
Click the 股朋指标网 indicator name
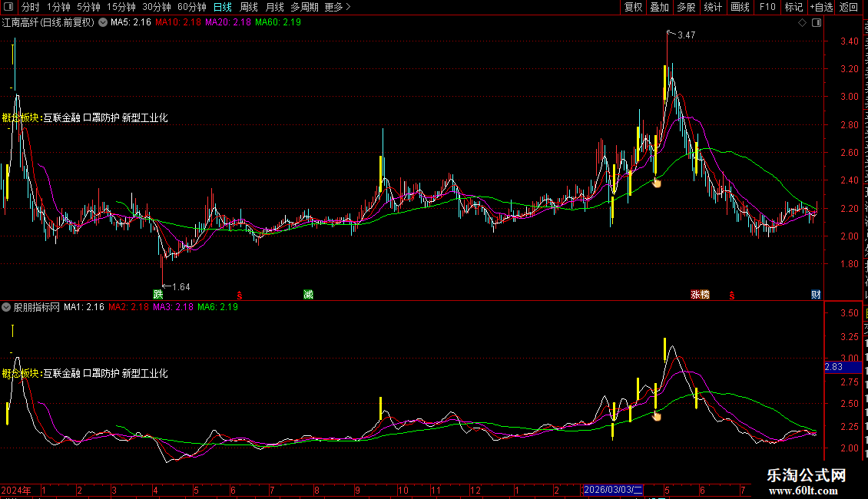tap(37, 307)
